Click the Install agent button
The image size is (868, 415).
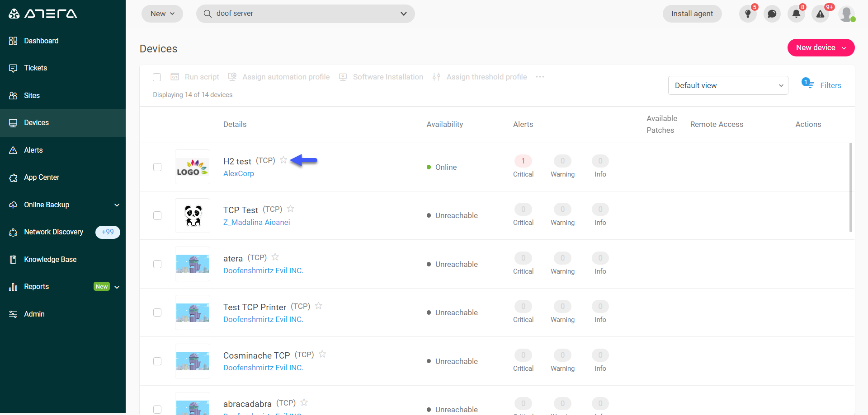point(692,14)
